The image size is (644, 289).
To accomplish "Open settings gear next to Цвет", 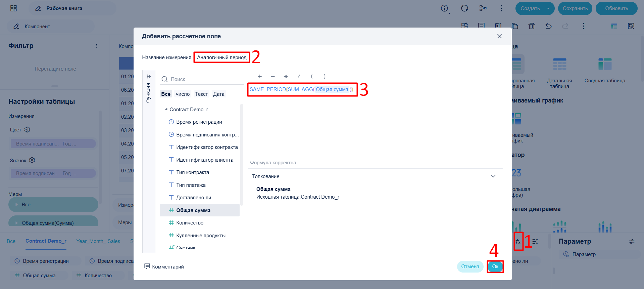I will click(27, 129).
